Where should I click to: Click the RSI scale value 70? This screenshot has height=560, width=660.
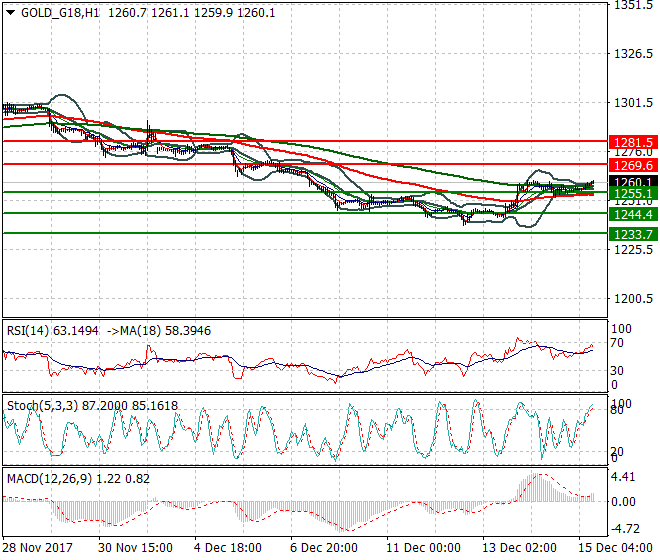[617, 343]
